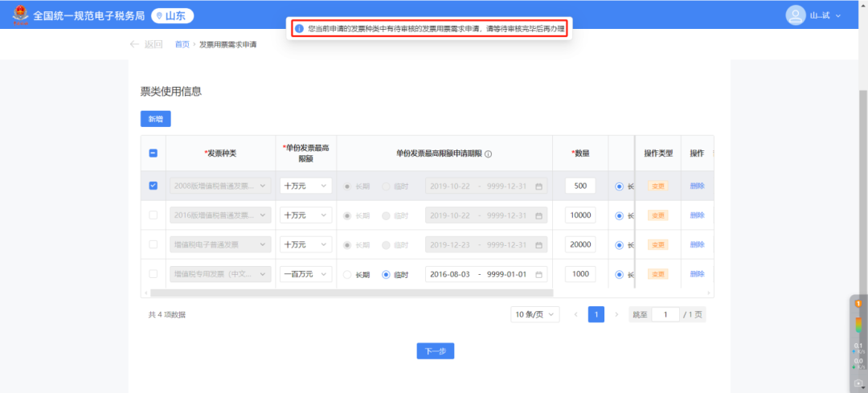The height and width of the screenshot is (393, 868).
Task: Open 增值税电子普通发票 invoice type dropdown
Action: [220, 244]
